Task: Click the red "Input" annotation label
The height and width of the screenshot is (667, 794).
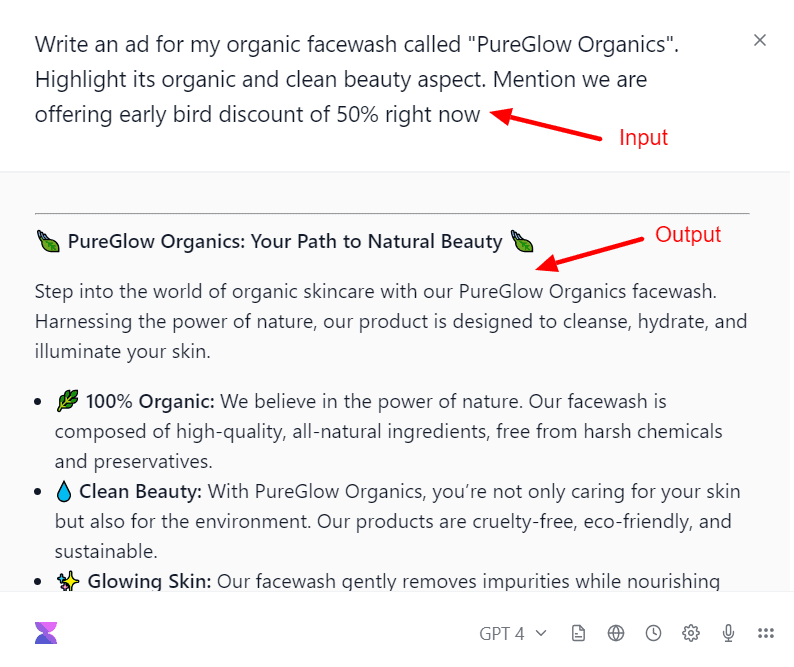Action: coord(643,138)
